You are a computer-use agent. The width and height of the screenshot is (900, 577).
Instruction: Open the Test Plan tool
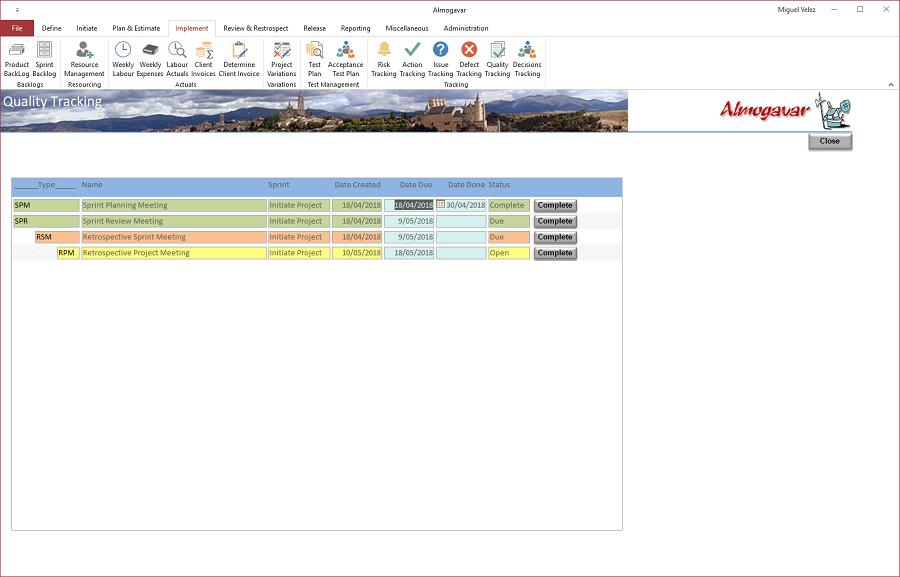315,59
